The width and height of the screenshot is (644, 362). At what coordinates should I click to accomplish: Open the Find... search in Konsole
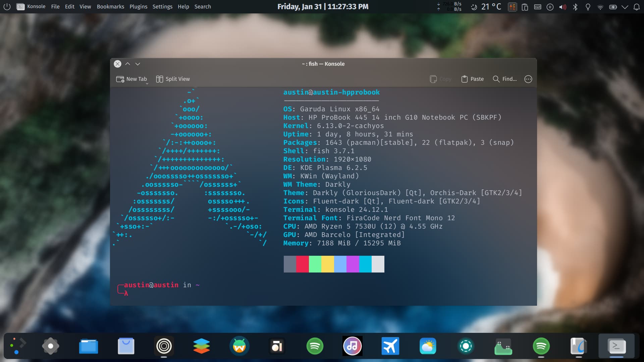point(504,79)
